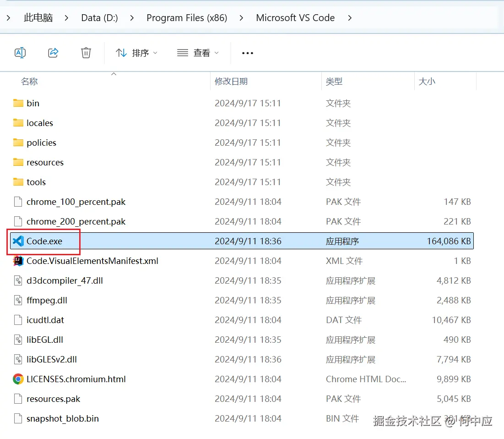504x439 pixels.
Task: Click the libEGL.dll file icon
Action: coord(18,340)
